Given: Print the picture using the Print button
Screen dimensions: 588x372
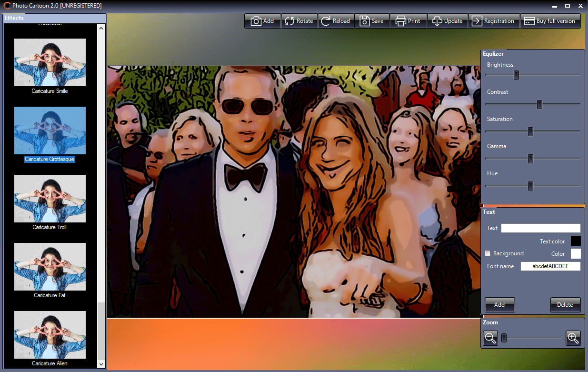Looking at the screenshot, I should coord(408,21).
